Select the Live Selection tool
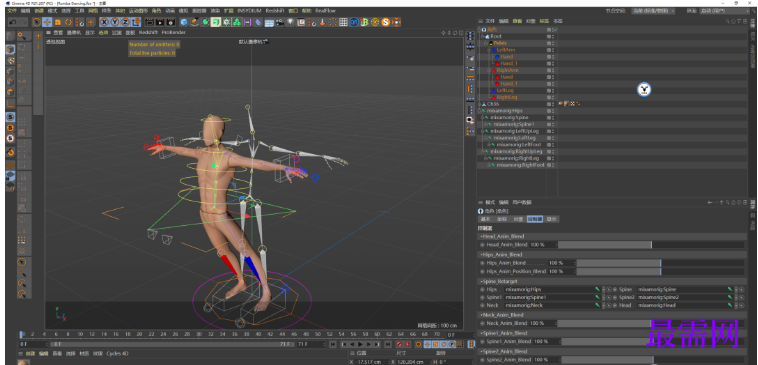The height and width of the screenshot is (365, 758). point(37,22)
